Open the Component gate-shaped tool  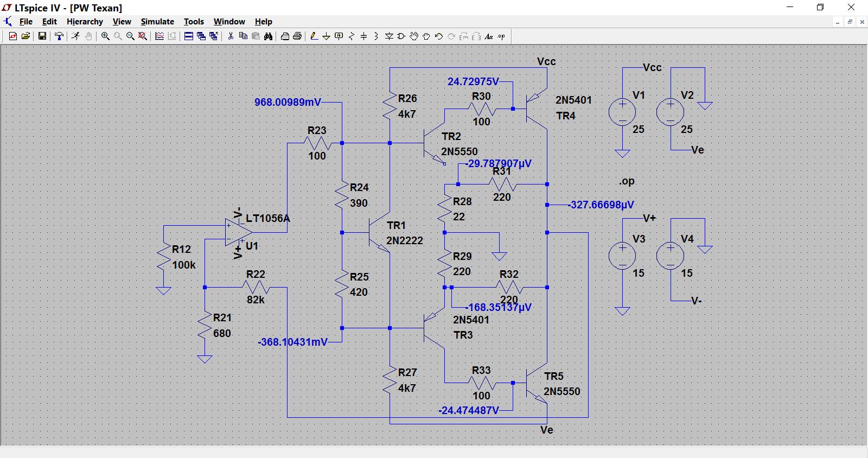pyautogui.click(x=401, y=36)
